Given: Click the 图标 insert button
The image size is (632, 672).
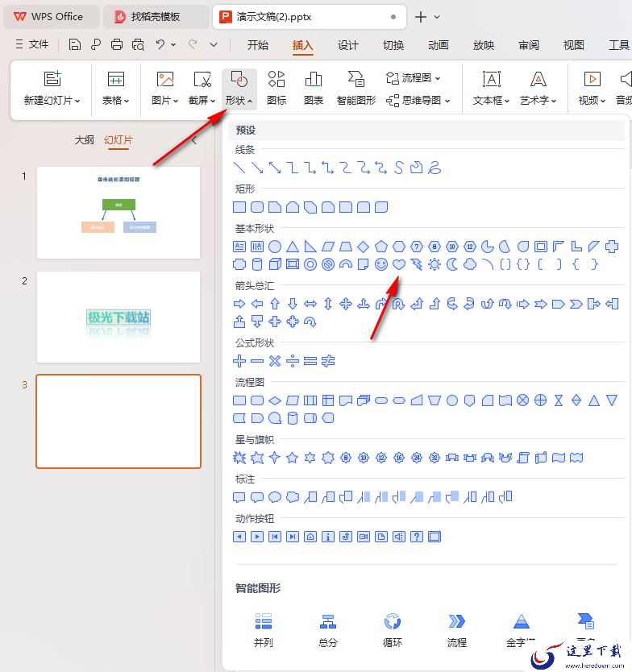Looking at the screenshot, I should click(x=276, y=89).
